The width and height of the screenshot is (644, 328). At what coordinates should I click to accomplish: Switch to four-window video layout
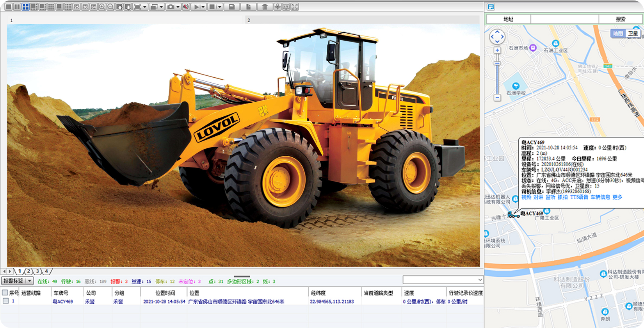(x=25, y=7)
